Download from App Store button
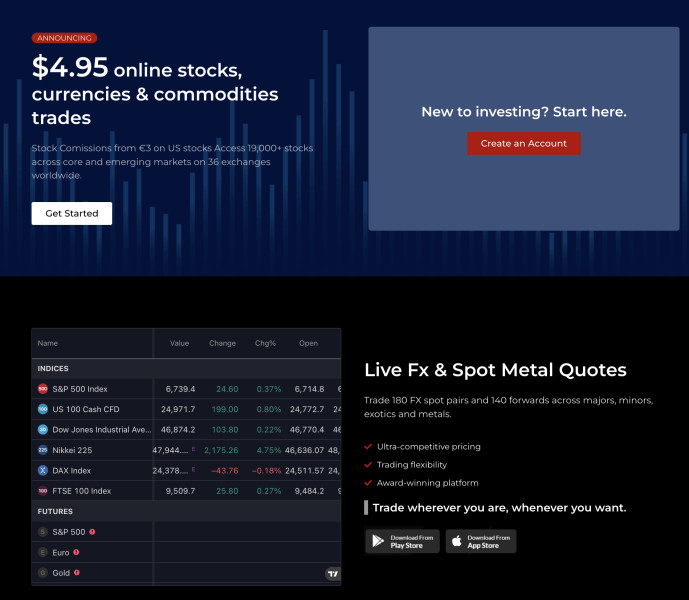 pyautogui.click(x=481, y=541)
